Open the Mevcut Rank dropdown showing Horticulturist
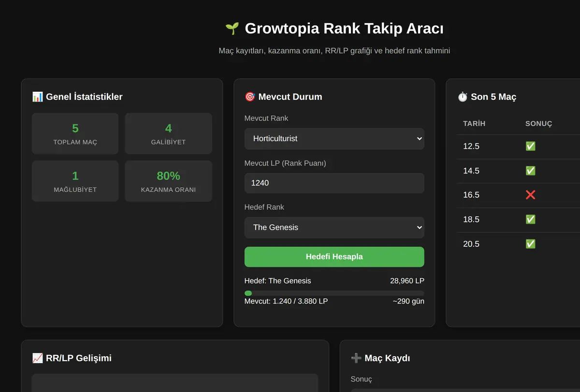 pos(334,139)
